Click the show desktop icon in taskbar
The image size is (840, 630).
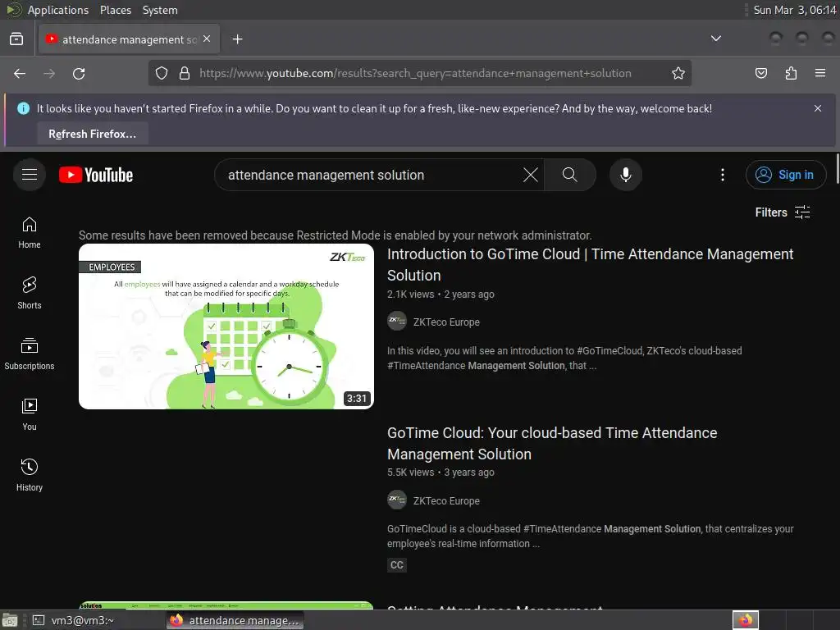pos(10,620)
